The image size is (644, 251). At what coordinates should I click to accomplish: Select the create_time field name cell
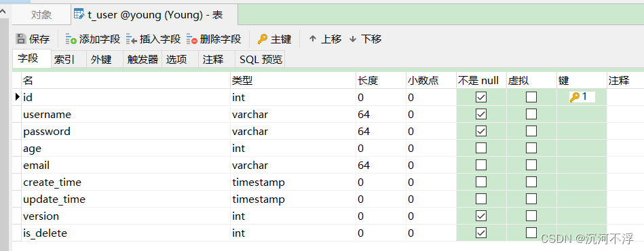pos(126,182)
